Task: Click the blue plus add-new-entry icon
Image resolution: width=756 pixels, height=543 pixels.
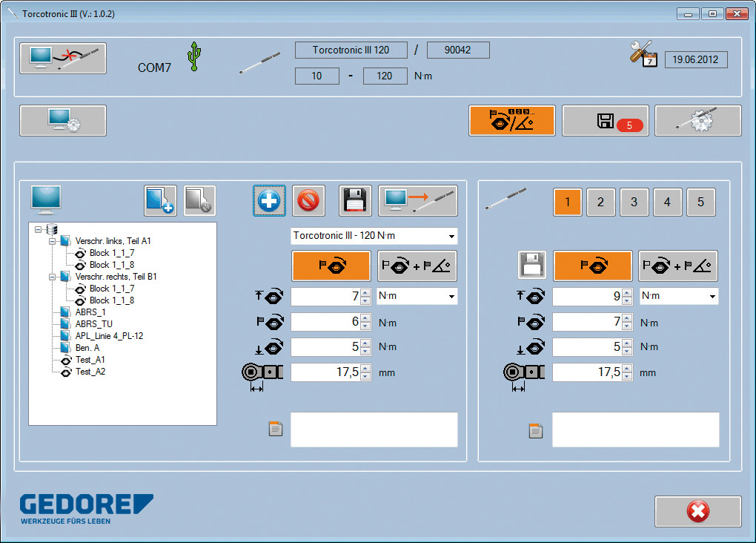Action: (269, 200)
